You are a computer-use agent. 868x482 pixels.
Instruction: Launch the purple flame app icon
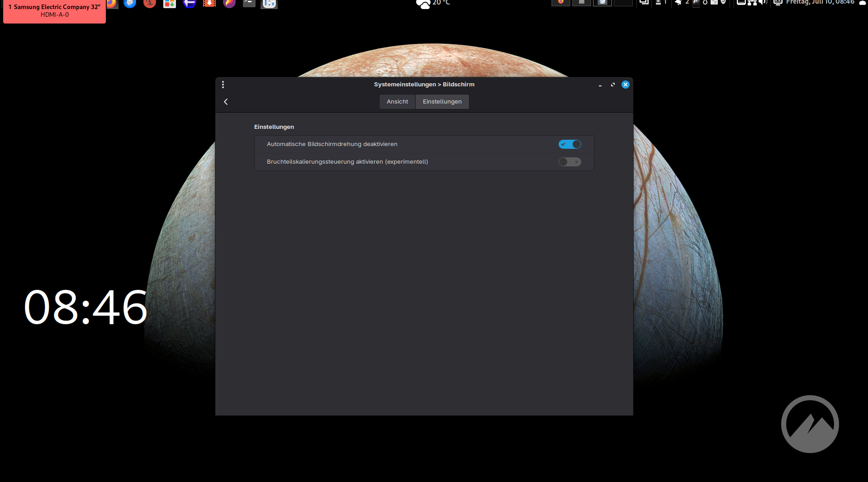click(229, 3)
